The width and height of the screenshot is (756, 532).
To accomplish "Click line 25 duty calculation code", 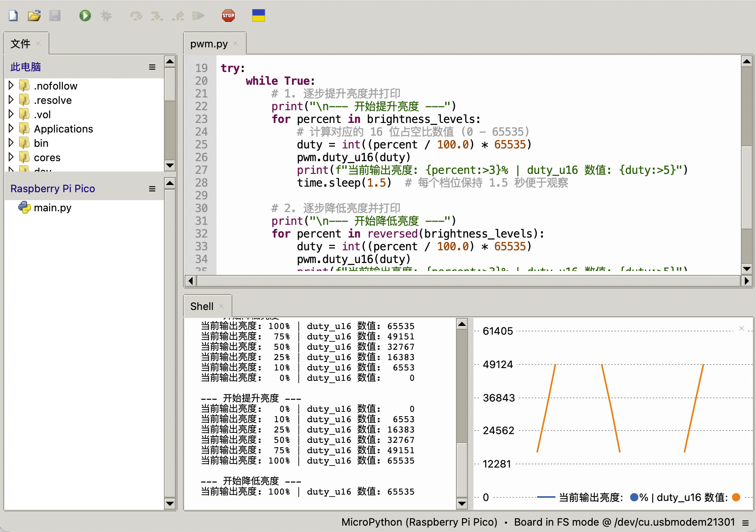I will (x=414, y=144).
